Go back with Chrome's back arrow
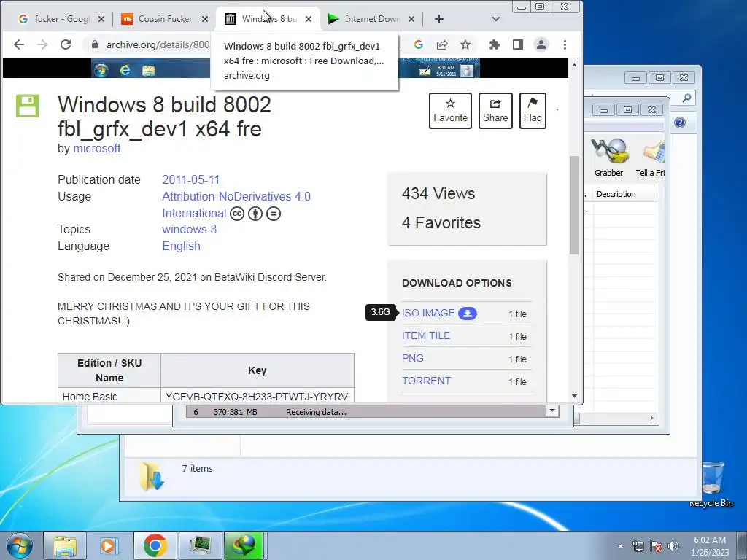 [18, 44]
